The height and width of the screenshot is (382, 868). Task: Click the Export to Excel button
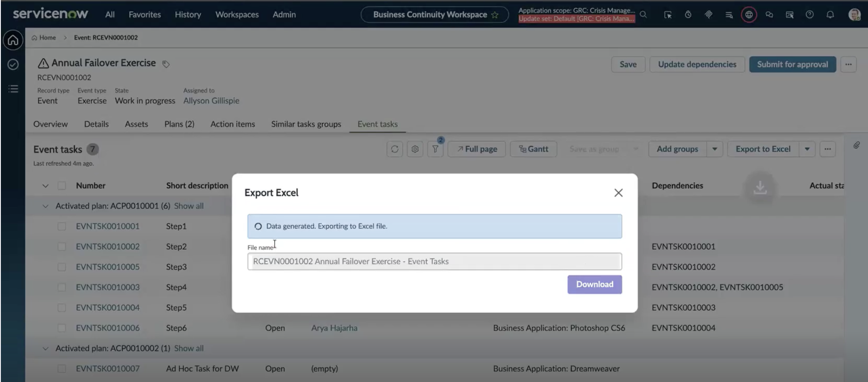(763, 149)
